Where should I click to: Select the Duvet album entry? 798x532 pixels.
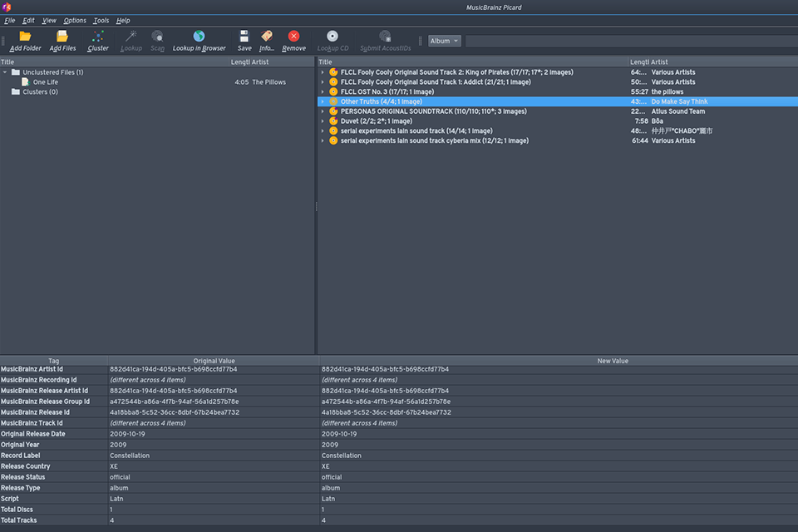point(366,121)
